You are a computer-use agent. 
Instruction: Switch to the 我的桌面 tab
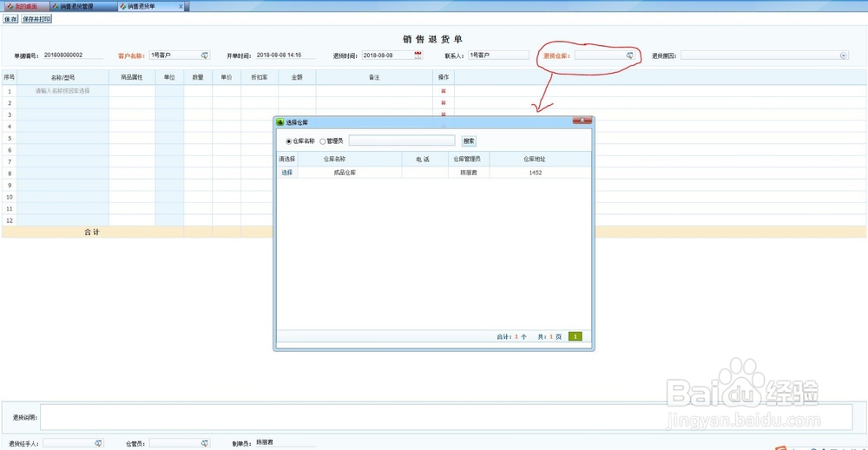click(x=25, y=6)
